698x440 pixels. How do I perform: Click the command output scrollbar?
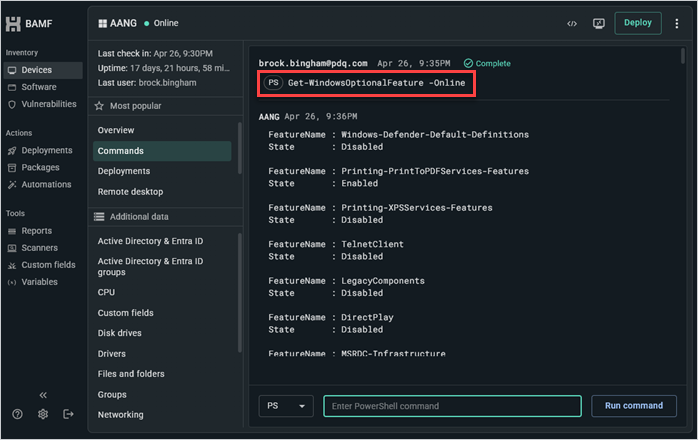pos(683,56)
